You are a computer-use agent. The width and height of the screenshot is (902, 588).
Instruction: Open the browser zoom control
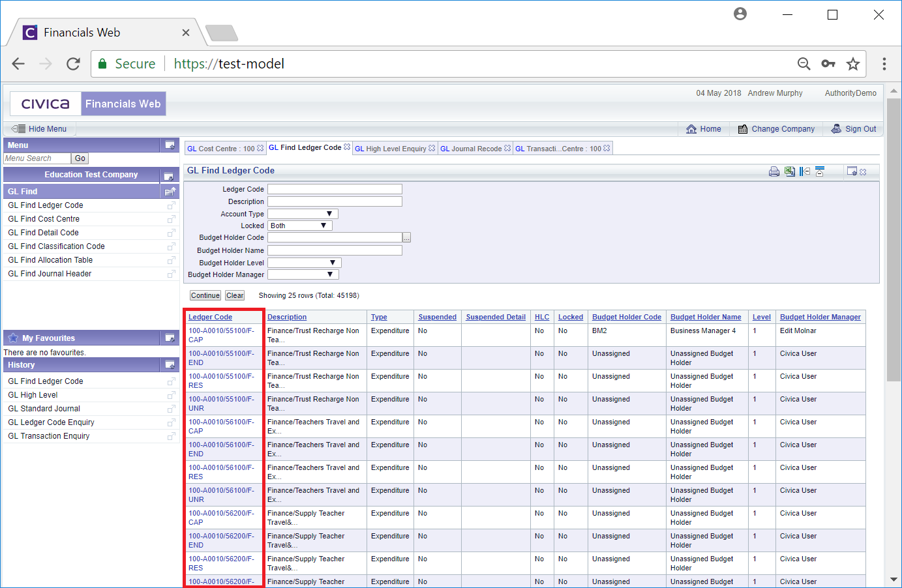coord(804,64)
